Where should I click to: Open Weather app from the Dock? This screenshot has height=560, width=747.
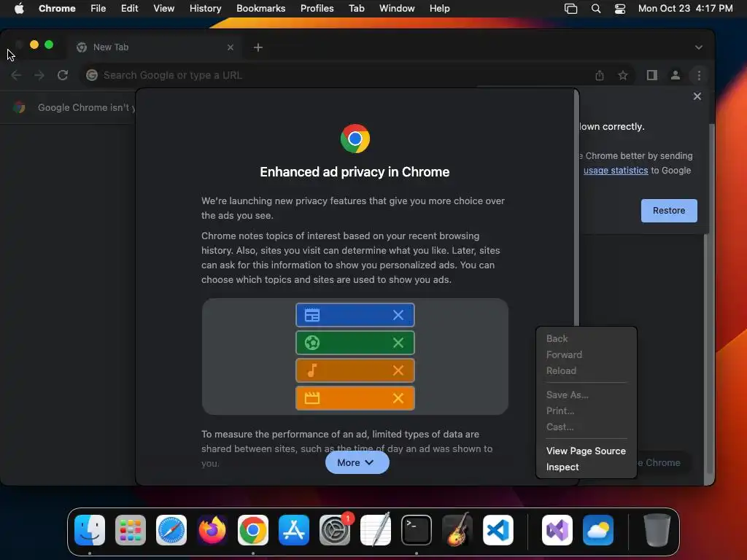pyautogui.click(x=598, y=530)
